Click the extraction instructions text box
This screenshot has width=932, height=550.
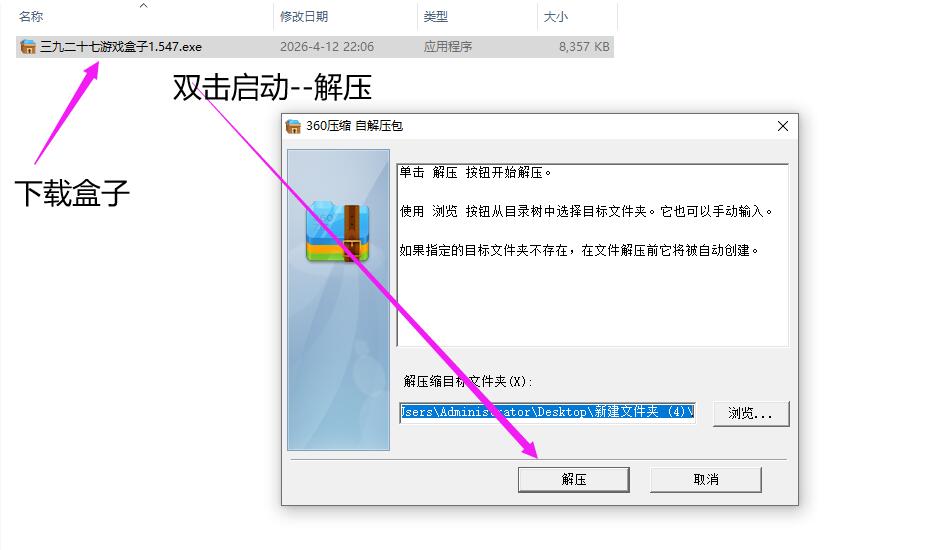coord(593,254)
